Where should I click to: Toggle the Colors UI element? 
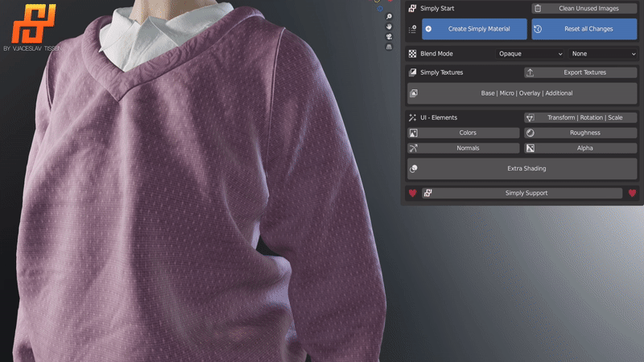coord(463,133)
